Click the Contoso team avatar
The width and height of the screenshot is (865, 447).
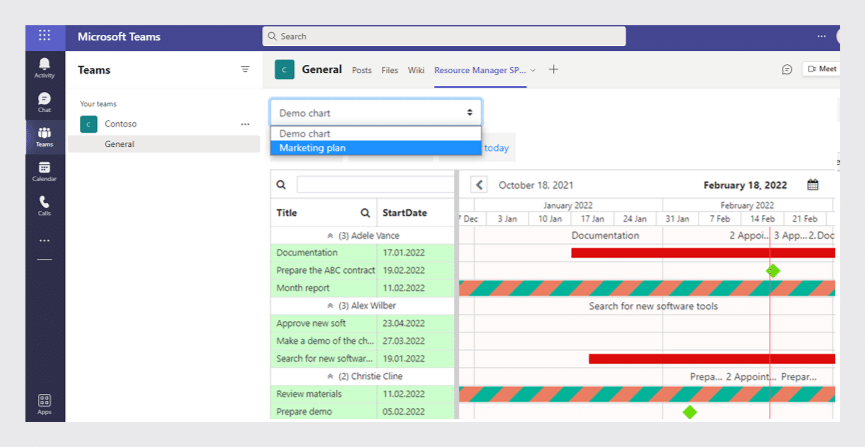(88, 124)
